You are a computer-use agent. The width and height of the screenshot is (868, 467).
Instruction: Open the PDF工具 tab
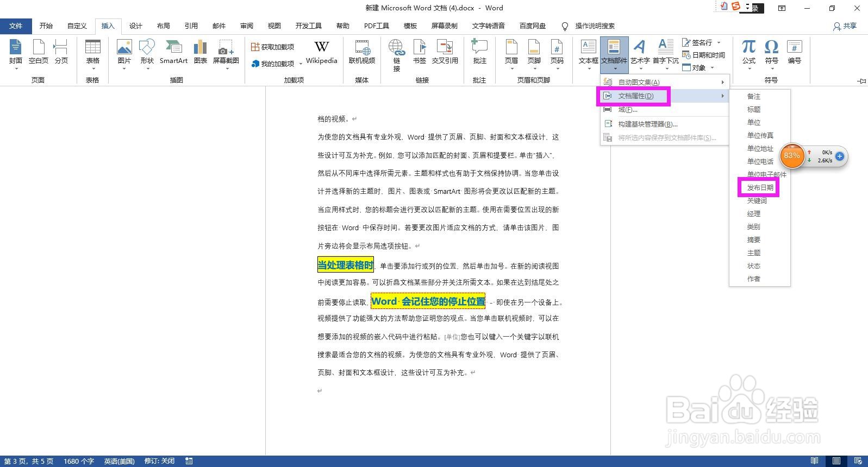point(377,26)
